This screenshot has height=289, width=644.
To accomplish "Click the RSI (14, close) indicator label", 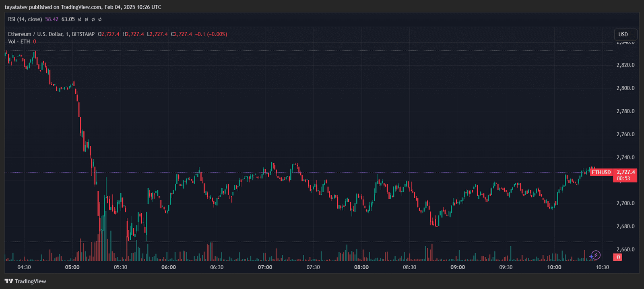I will (25, 19).
